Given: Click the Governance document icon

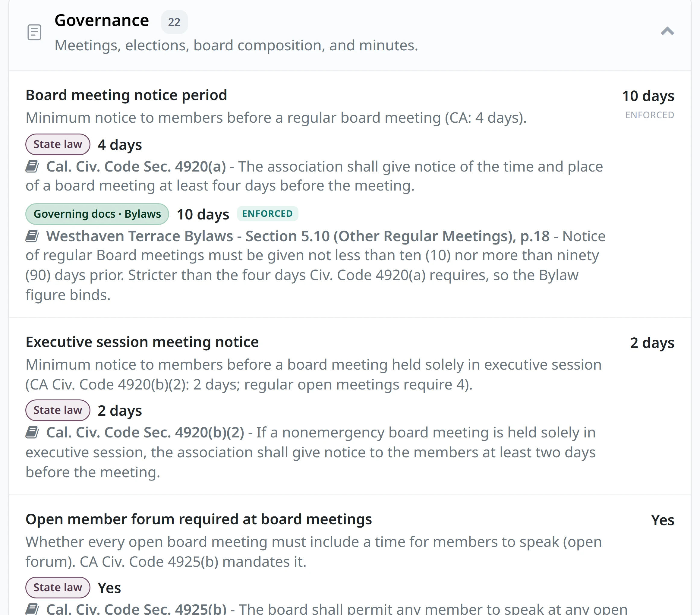Looking at the screenshot, I should coord(34,32).
